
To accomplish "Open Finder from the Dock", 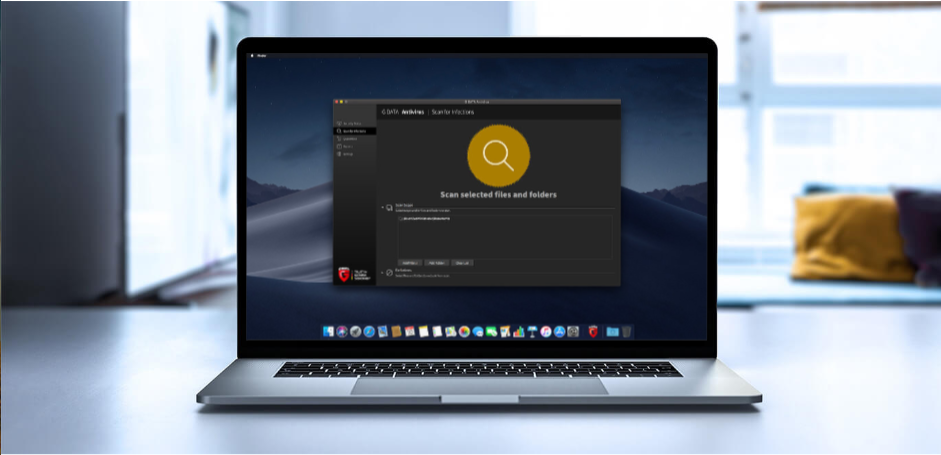I will (x=328, y=331).
